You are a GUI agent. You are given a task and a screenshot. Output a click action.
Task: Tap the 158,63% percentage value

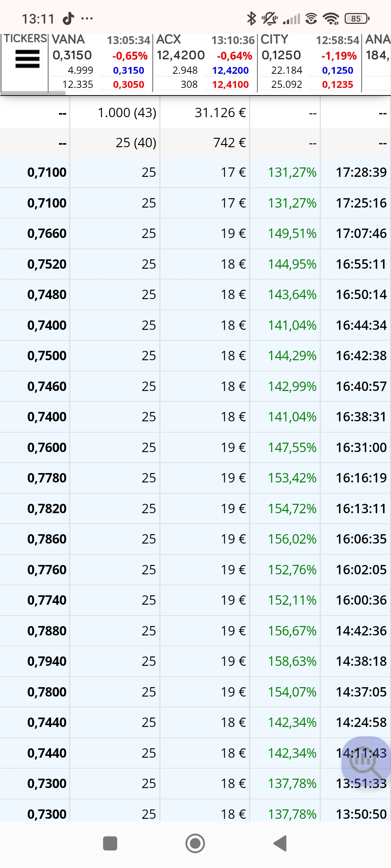click(x=292, y=661)
